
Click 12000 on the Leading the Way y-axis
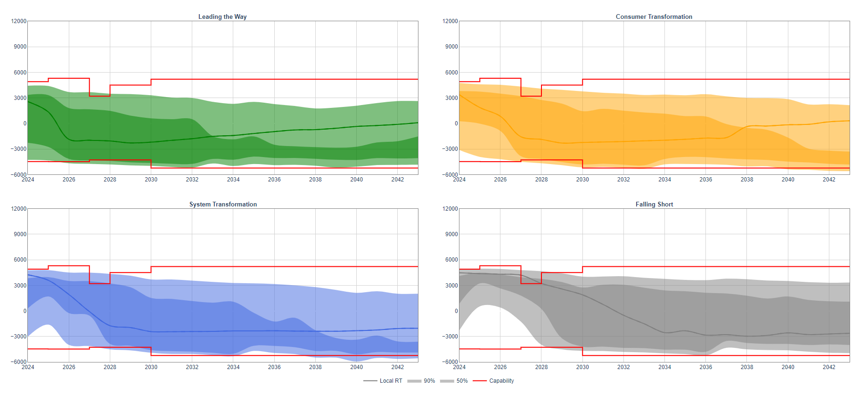pyautogui.click(x=19, y=21)
